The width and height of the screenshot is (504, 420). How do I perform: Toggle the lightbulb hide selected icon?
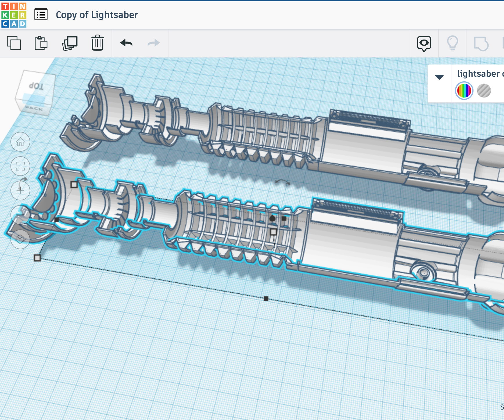(452, 44)
